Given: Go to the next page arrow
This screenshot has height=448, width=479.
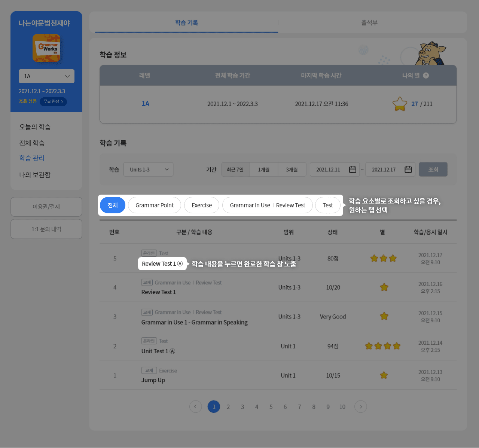Looking at the screenshot, I should tap(360, 406).
